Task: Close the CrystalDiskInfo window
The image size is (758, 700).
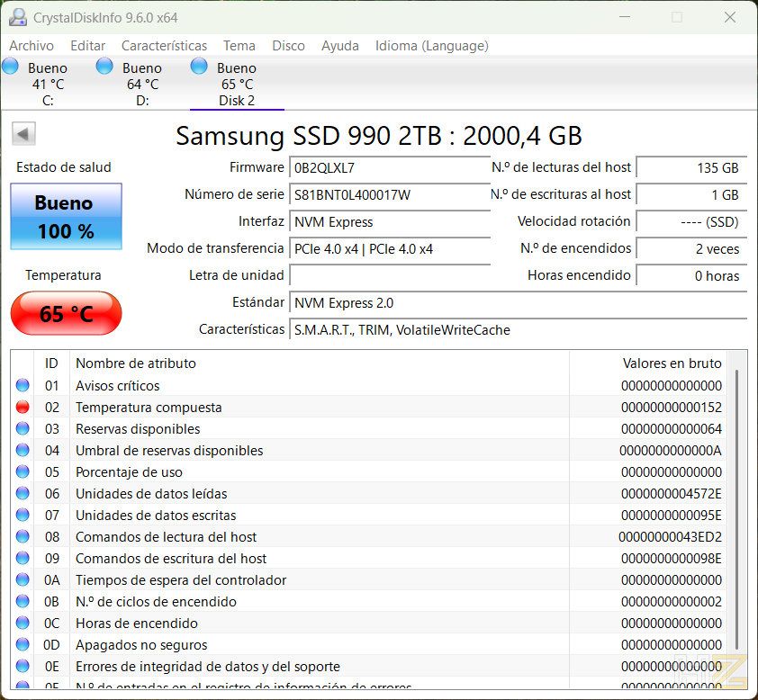Action: click(x=730, y=17)
